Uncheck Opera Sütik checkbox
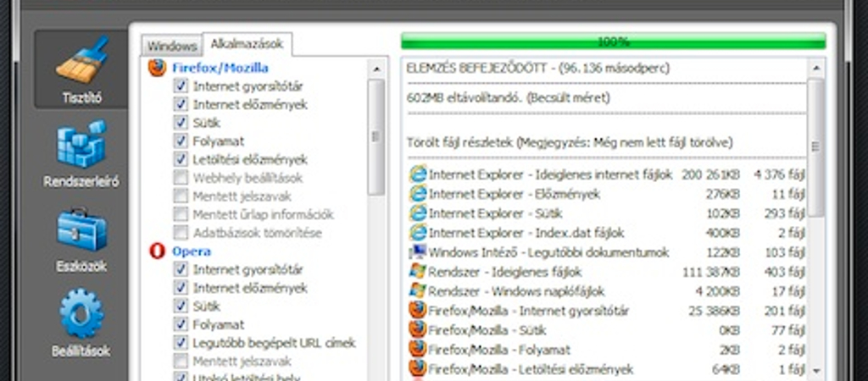 (x=181, y=306)
